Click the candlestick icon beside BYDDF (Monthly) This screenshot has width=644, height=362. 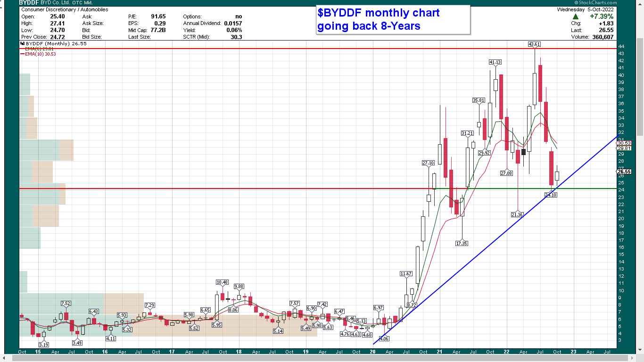(x=22, y=43)
